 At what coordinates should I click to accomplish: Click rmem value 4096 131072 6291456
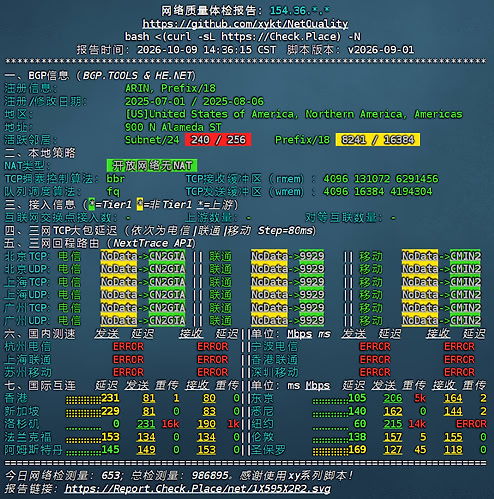coord(381,179)
